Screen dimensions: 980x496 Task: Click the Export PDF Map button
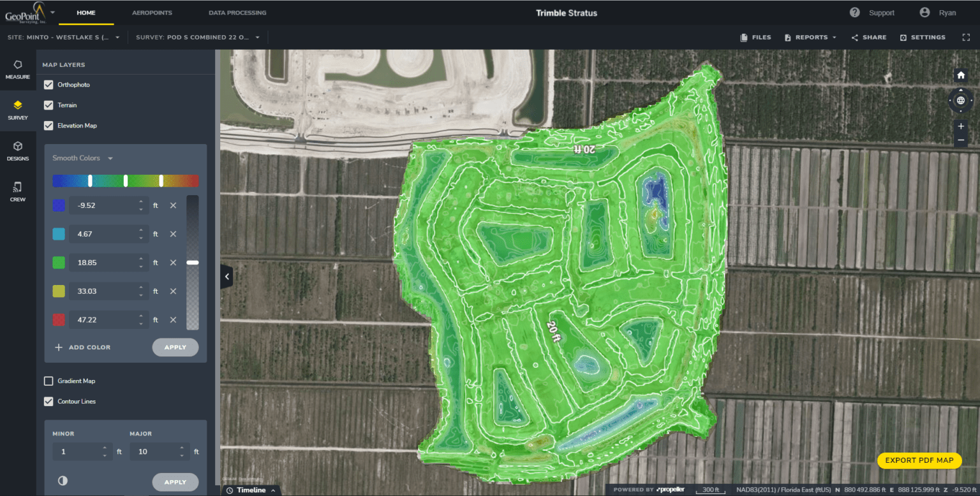point(919,460)
